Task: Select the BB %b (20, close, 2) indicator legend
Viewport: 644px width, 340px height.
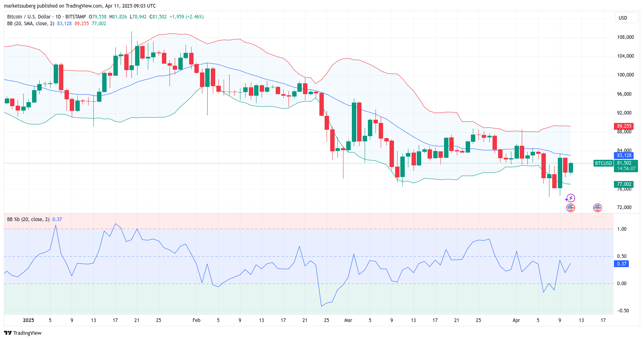Action: click(28, 219)
